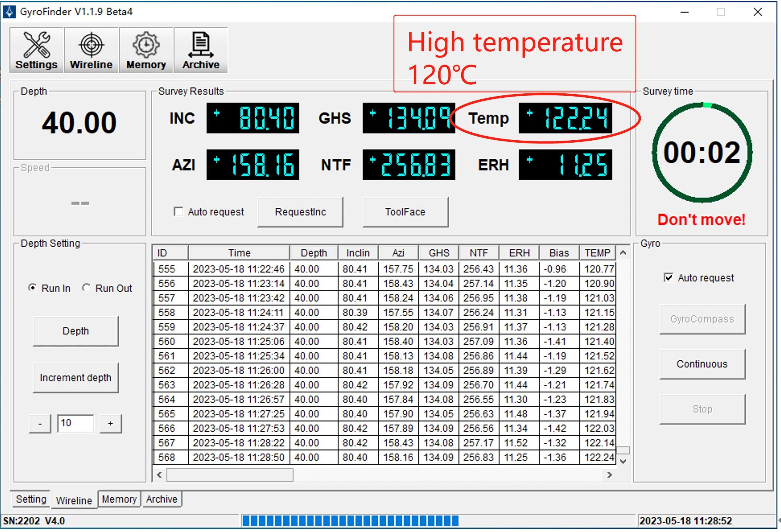This screenshot has width=781, height=532.
Task: Uncheck Auto request in Gyro panel
Action: (669, 278)
